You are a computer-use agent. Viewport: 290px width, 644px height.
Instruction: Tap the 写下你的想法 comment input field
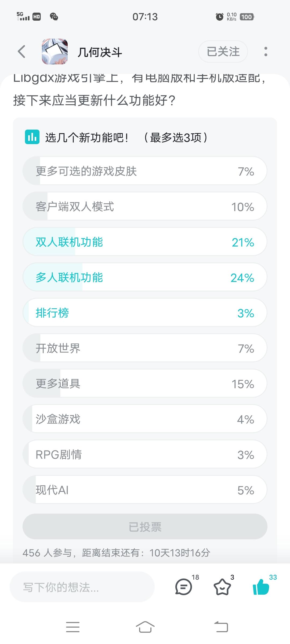point(82,587)
